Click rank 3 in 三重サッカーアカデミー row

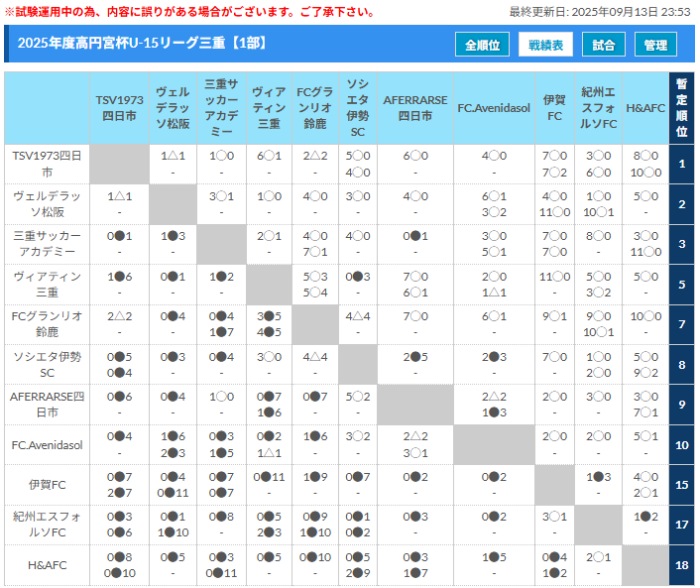[x=682, y=244]
